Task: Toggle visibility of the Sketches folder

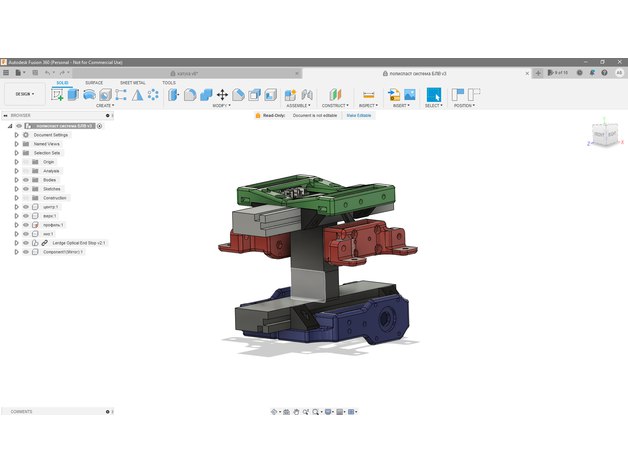Action: 26,189
